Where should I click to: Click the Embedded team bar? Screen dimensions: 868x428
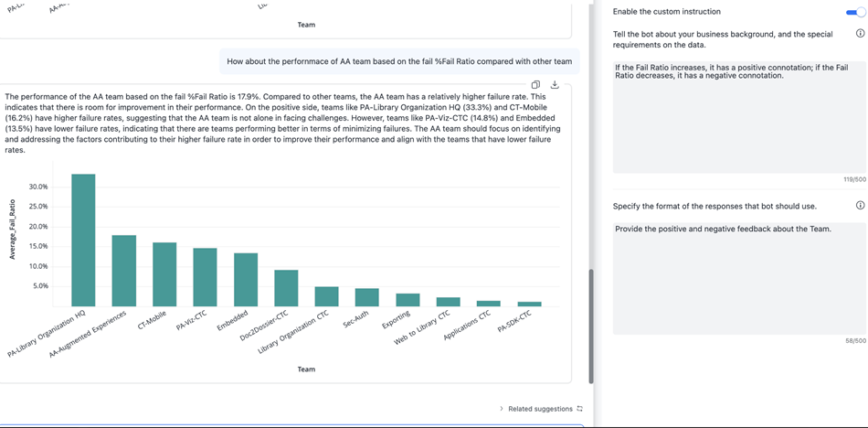click(x=246, y=280)
